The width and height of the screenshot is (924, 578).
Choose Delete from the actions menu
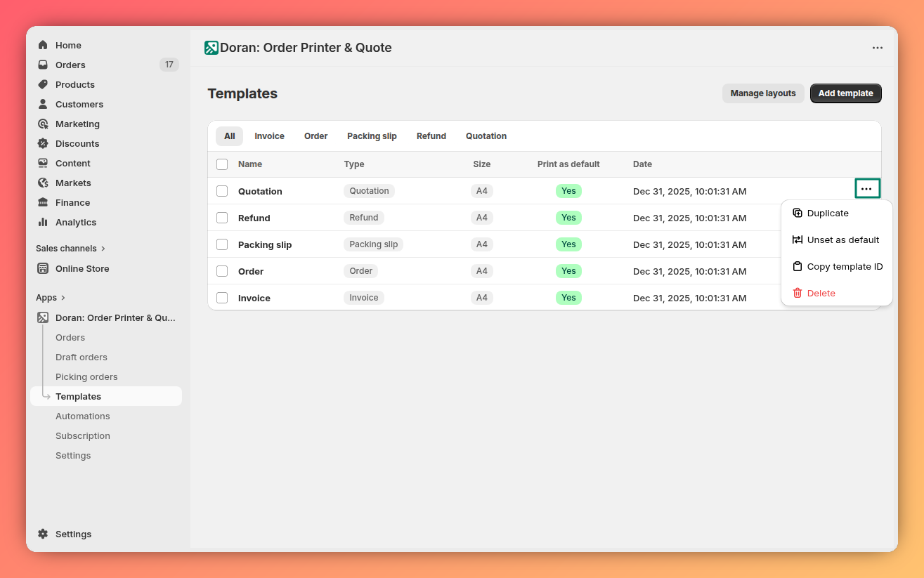click(x=837, y=293)
